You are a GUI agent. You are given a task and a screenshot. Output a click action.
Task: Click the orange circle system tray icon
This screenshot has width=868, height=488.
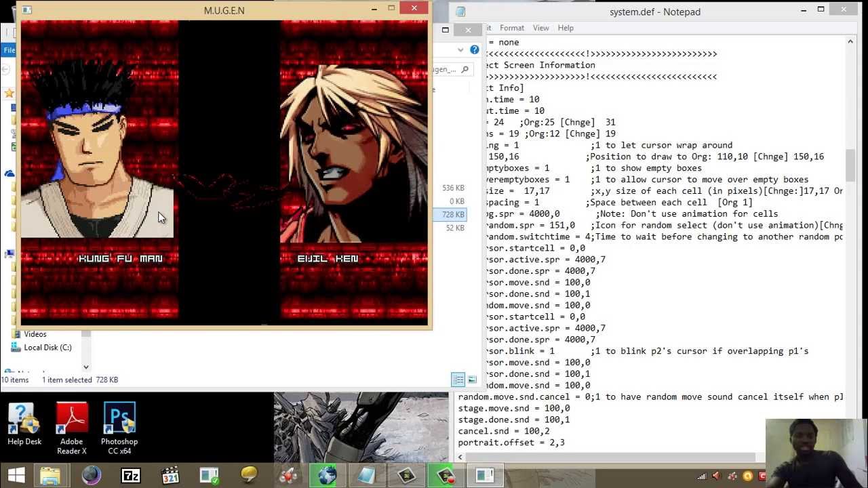(748, 476)
